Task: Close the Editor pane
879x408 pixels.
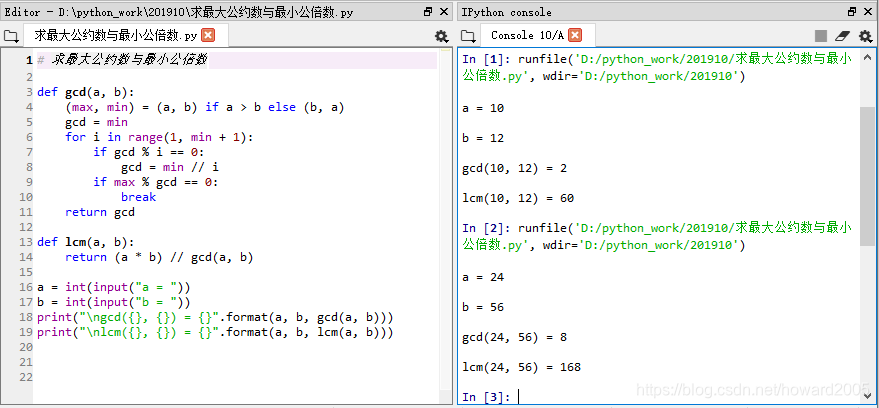Action: pyautogui.click(x=444, y=11)
